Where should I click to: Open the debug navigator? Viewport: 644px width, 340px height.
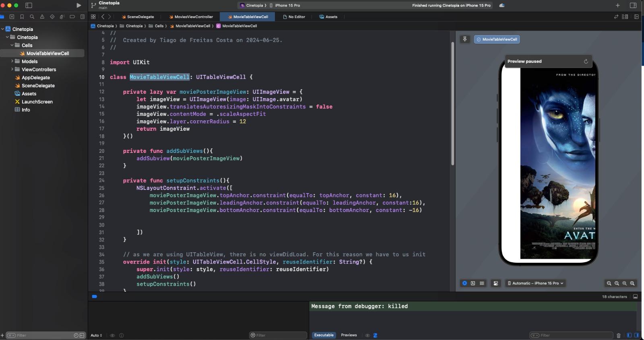62,16
